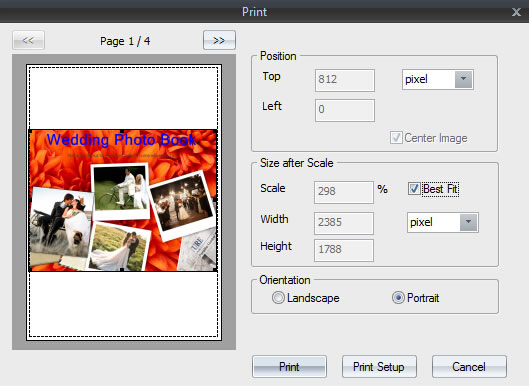
Task: Click the Top position field
Action: 345,80
